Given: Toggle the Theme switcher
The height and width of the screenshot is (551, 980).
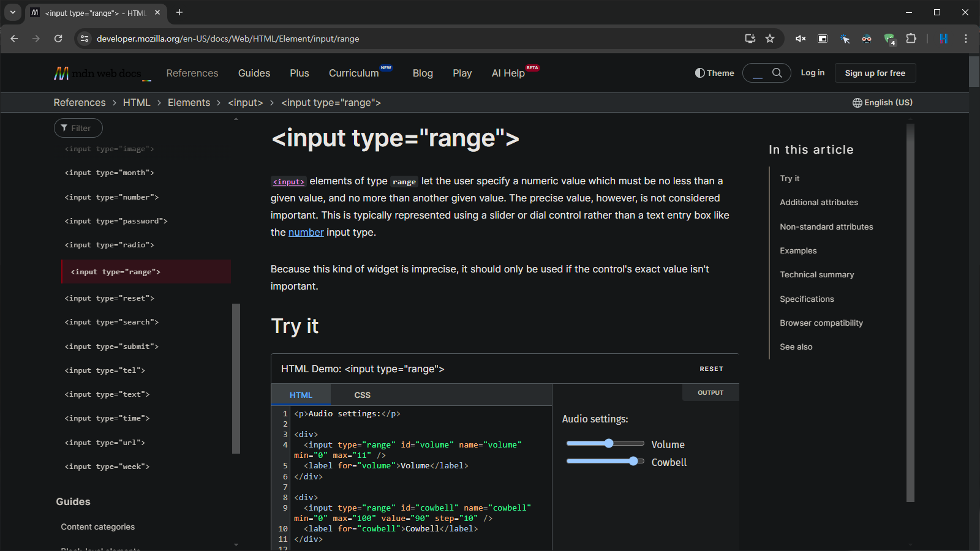Looking at the screenshot, I should pyautogui.click(x=714, y=73).
